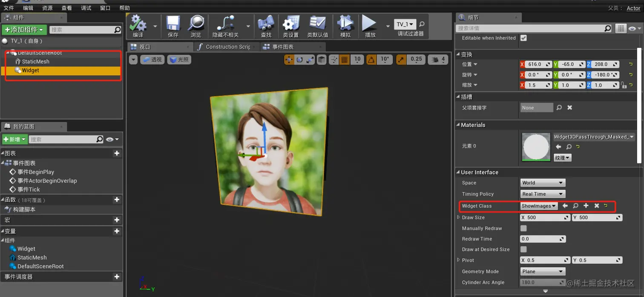
Task: Open the Geometry Mode Plane dropdown
Action: 542,271
